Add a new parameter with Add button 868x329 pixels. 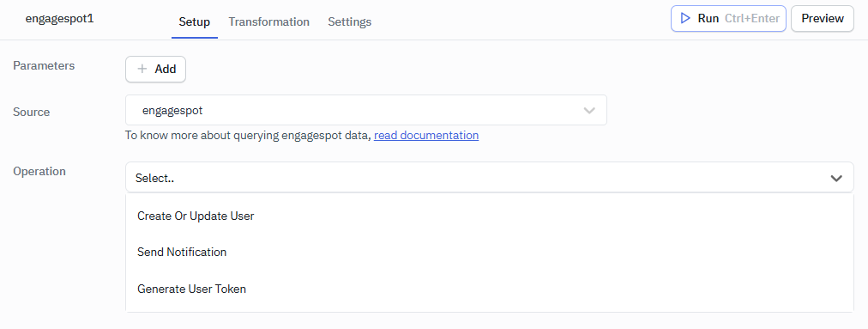coord(155,70)
